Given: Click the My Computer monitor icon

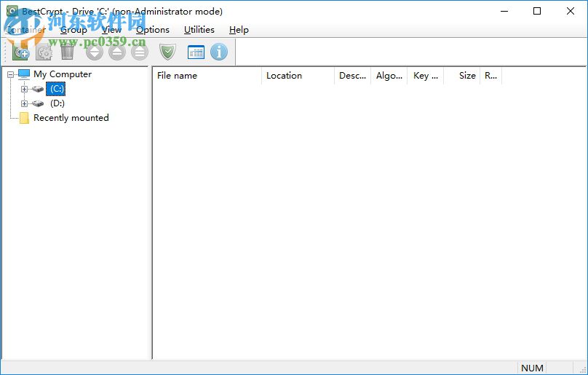Looking at the screenshot, I should (23, 74).
